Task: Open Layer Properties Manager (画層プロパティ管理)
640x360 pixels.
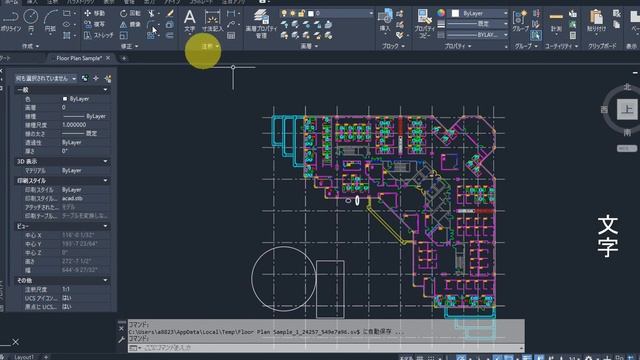Action: [261, 24]
